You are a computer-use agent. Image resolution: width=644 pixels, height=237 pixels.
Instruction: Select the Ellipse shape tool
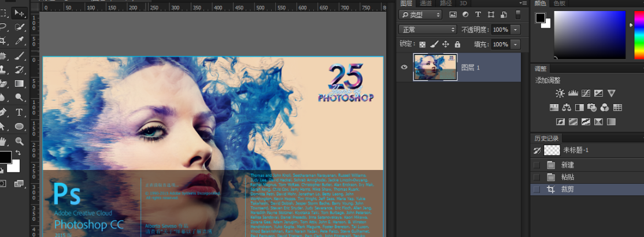[x=19, y=126]
